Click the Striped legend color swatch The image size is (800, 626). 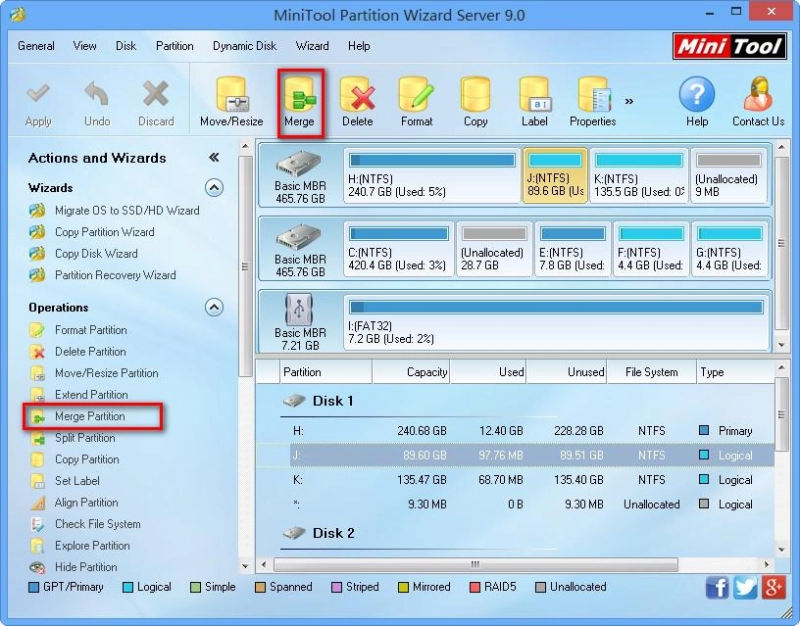(x=335, y=587)
